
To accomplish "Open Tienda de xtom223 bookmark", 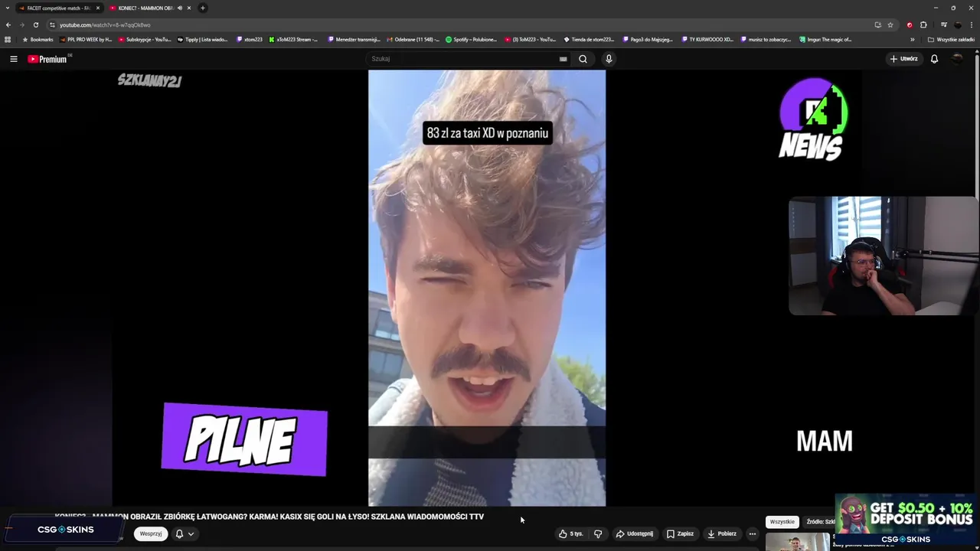I will click(x=590, y=39).
